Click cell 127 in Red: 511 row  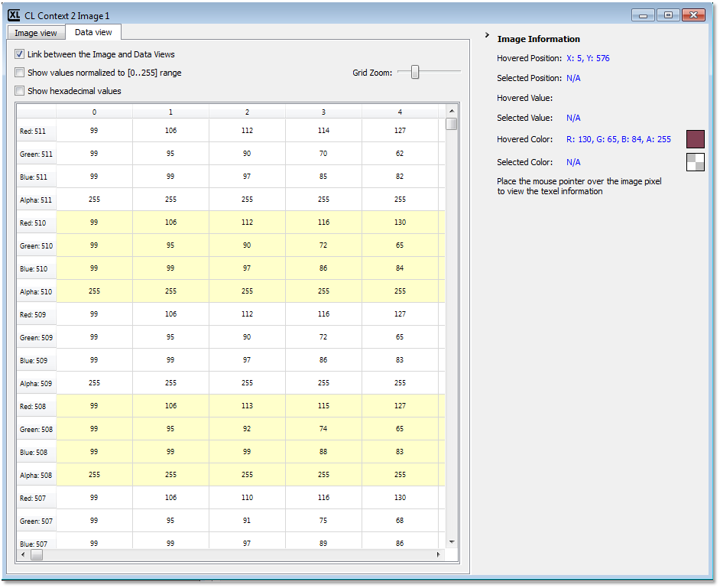point(400,131)
